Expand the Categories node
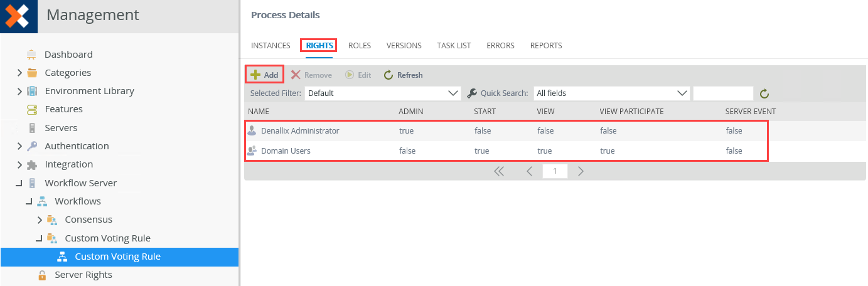The image size is (868, 286). tap(20, 73)
